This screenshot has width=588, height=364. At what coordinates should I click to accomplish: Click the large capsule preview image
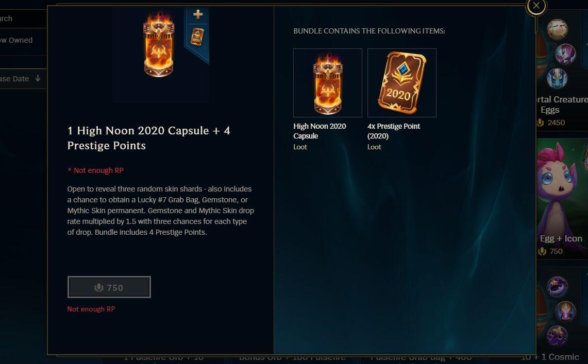159,44
